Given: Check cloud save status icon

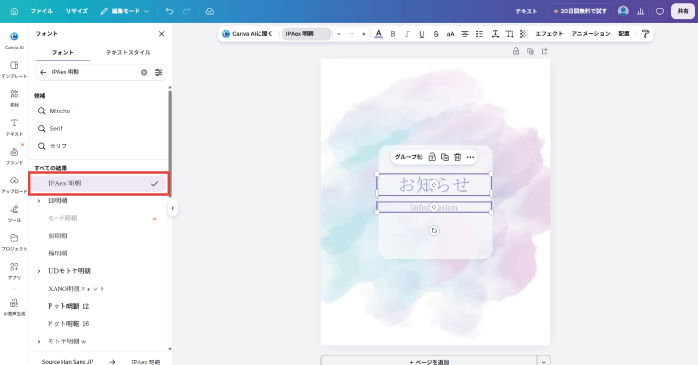Looking at the screenshot, I should [210, 11].
